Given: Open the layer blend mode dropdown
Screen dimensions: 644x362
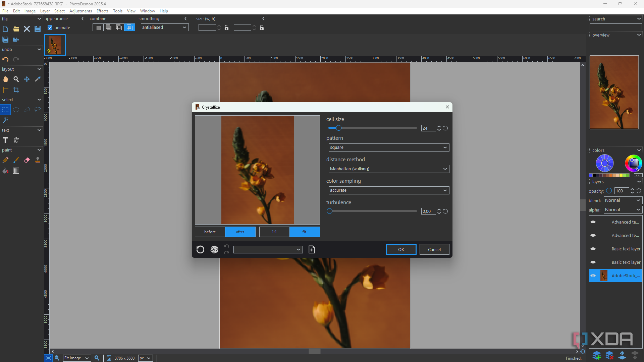Looking at the screenshot, I should 623,200.
